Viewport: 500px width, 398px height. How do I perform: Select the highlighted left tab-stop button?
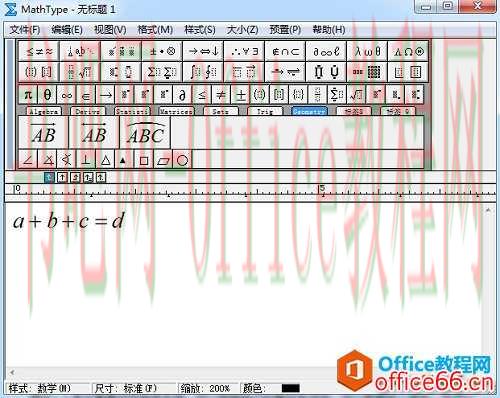coord(49,177)
